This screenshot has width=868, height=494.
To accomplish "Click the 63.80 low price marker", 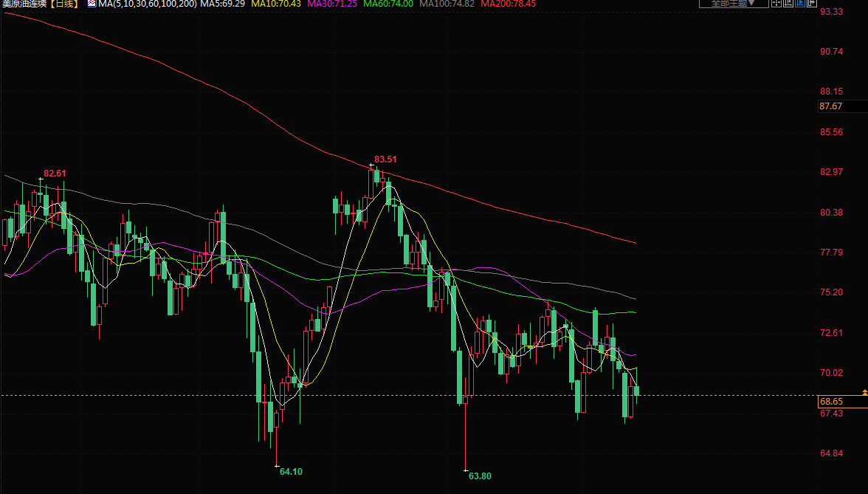I will point(480,476).
